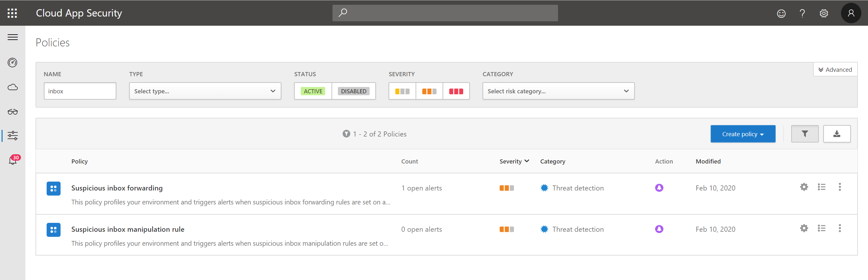868x280 pixels.
Task: Toggle the DISABLED status filter
Action: 353,91
